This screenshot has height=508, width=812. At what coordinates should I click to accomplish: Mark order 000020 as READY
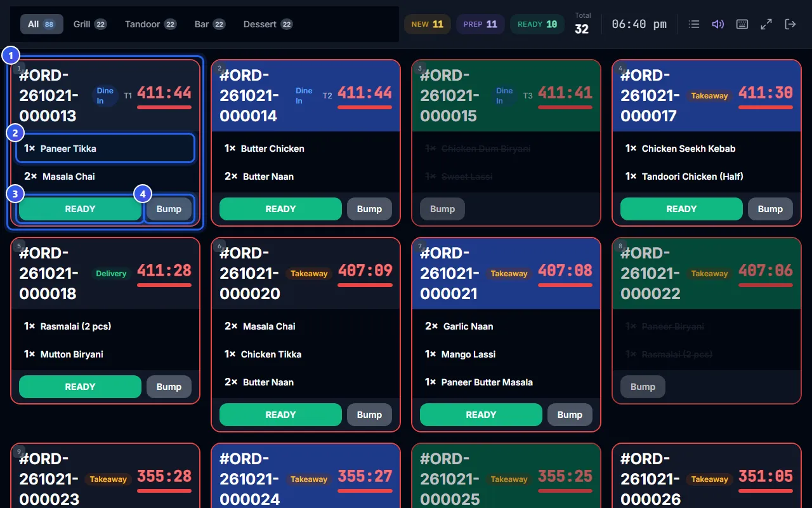click(280, 415)
